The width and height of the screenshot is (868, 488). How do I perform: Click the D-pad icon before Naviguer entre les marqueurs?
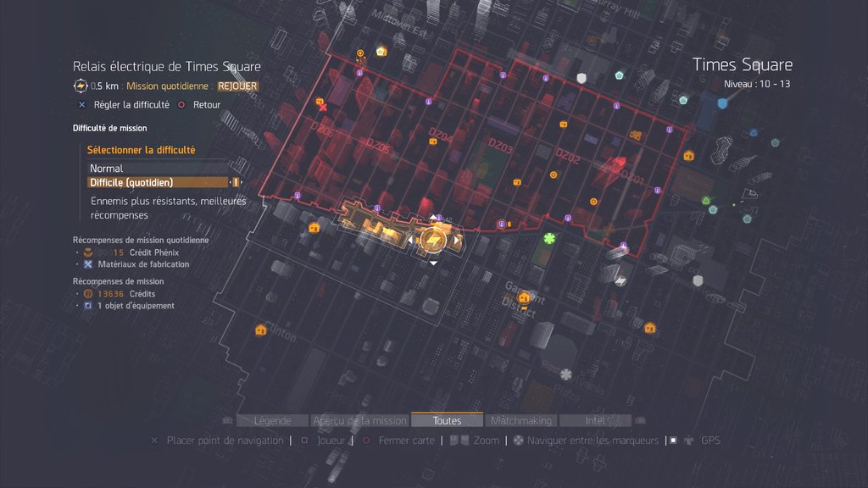click(518, 441)
